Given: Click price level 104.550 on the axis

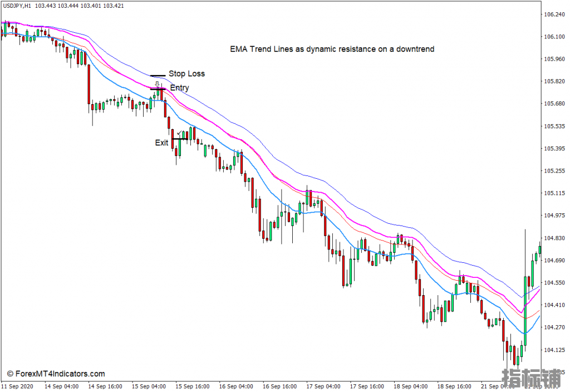Looking at the screenshot, I should 554,282.
